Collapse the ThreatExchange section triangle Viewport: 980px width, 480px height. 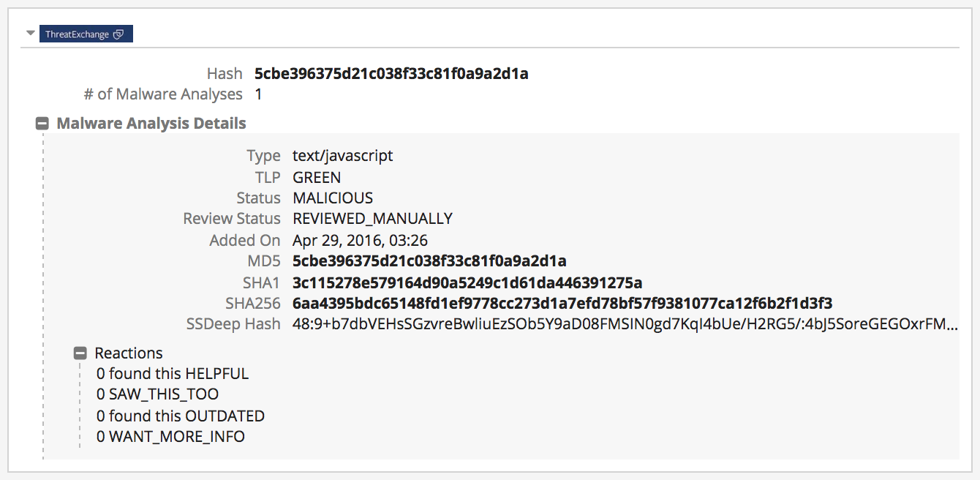point(30,34)
